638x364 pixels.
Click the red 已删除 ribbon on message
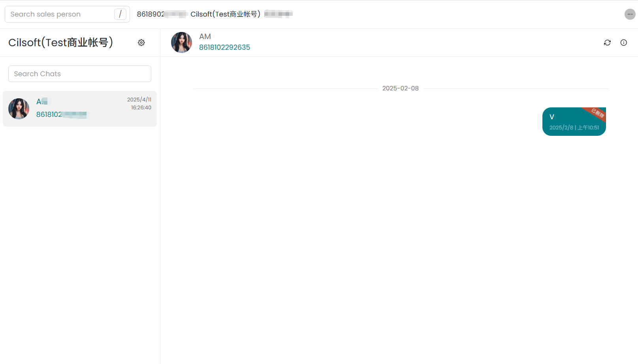(597, 113)
